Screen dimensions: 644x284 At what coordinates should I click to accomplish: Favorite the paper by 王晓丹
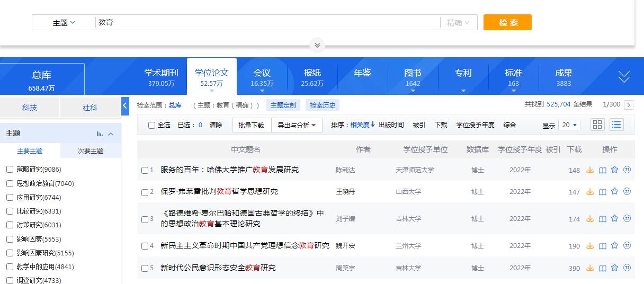[614, 191]
